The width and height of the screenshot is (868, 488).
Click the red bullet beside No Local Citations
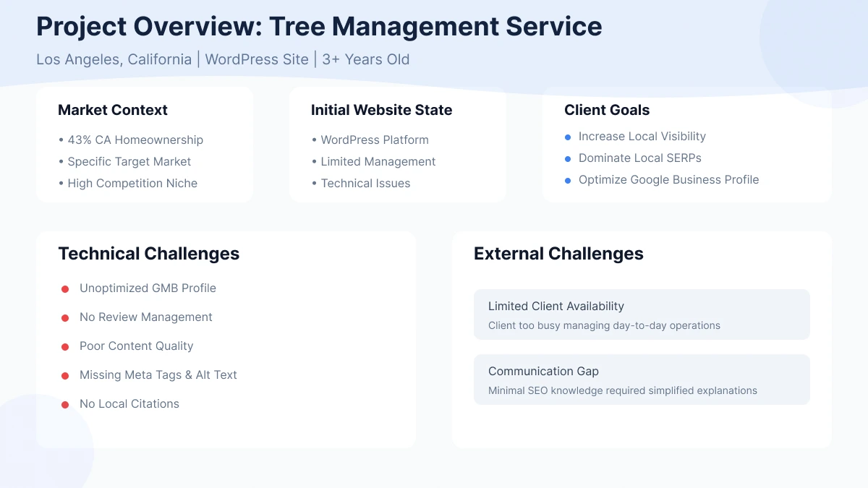coord(64,404)
